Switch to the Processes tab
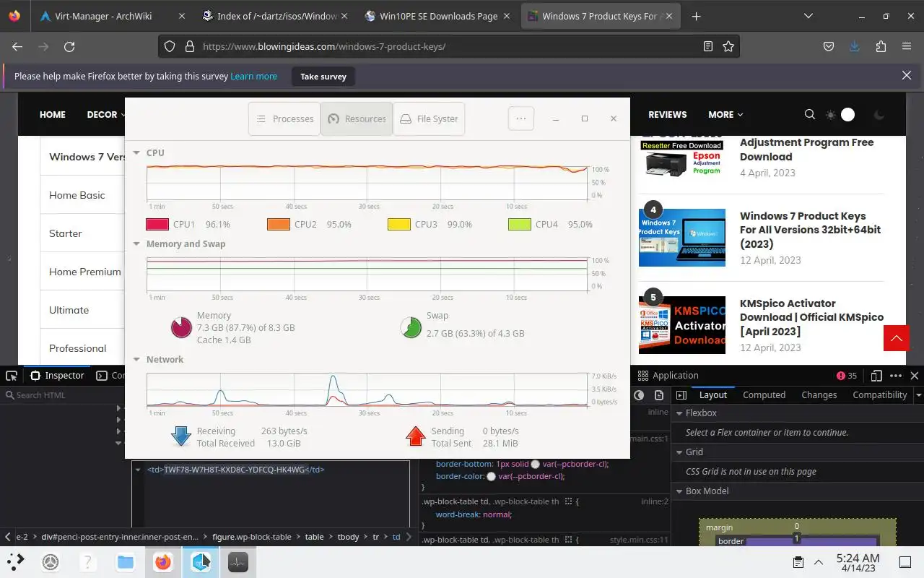 [284, 118]
